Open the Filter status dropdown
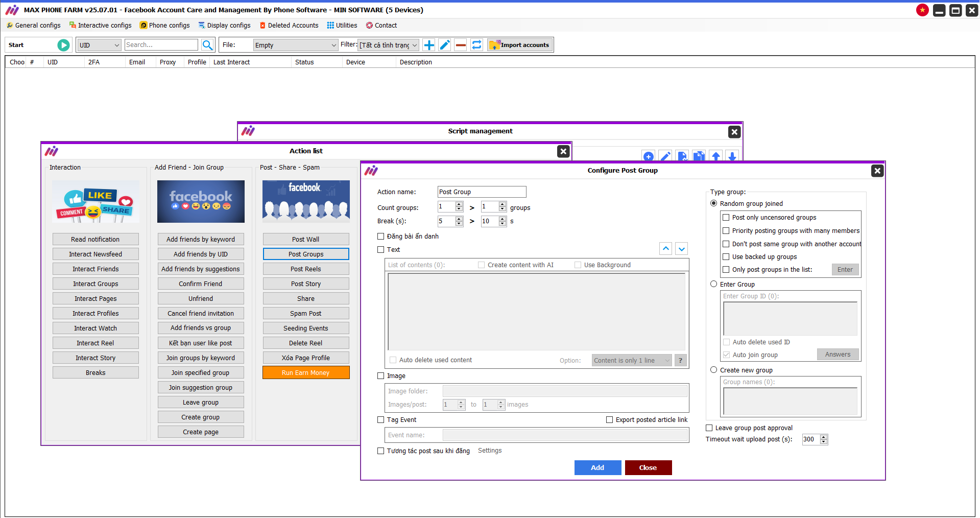 point(388,45)
